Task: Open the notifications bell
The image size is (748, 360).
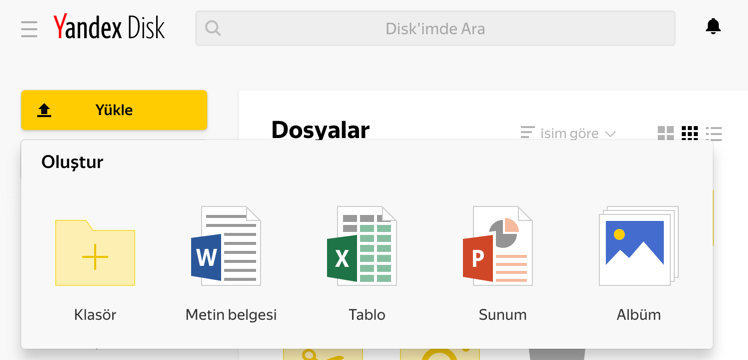Action: point(713,27)
